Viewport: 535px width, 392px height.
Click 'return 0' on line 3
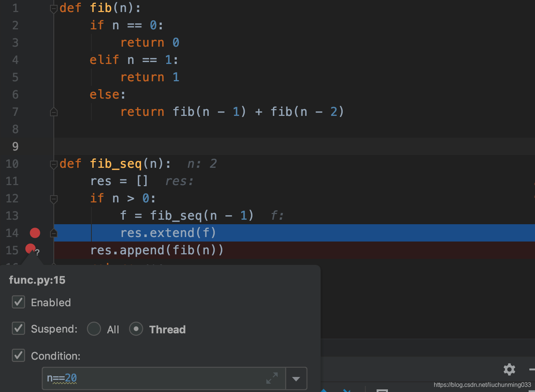click(x=150, y=43)
